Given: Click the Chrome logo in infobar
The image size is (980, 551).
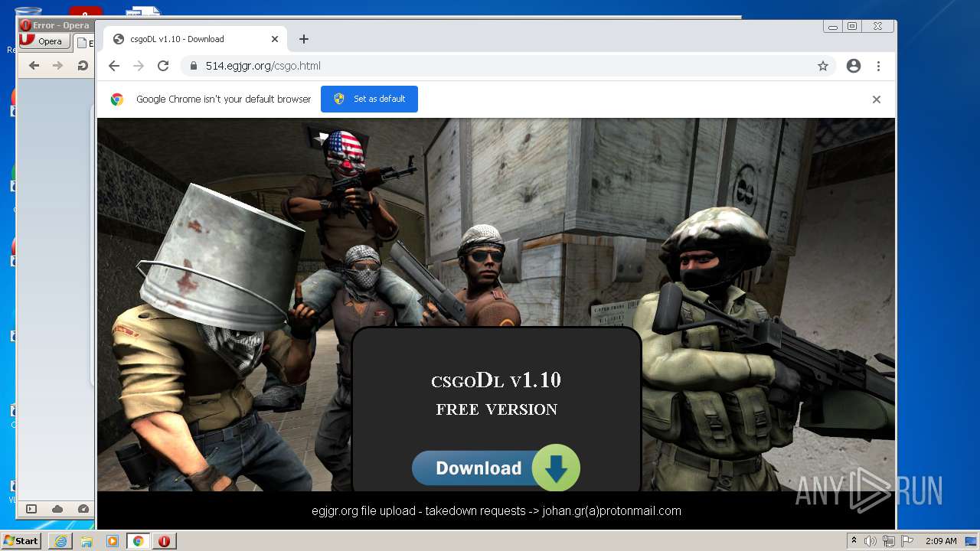Looking at the screenshot, I should click(x=117, y=99).
